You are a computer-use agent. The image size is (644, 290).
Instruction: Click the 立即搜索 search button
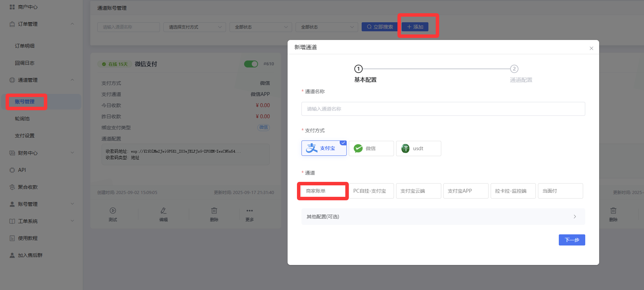(x=380, y=27)
